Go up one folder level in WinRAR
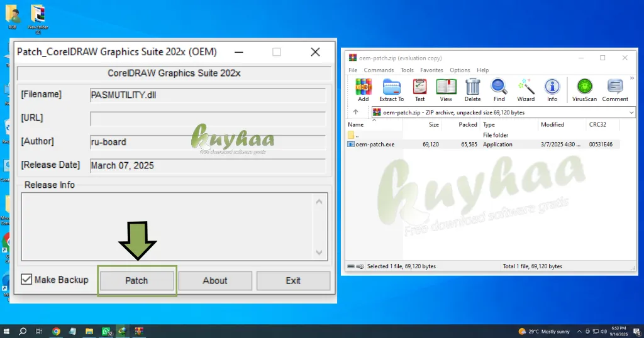This screenshot has height=338, width=644. point(356,112)
